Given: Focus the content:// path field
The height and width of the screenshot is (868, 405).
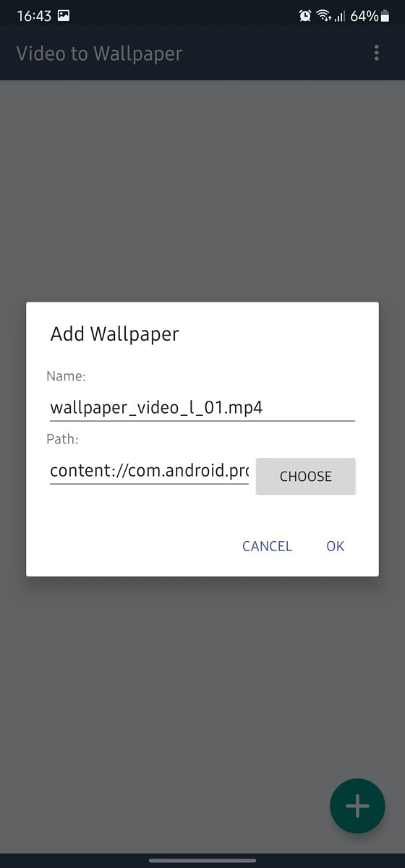Looking at the screenshot, I should pyautogui.click(x=149, y=471).
